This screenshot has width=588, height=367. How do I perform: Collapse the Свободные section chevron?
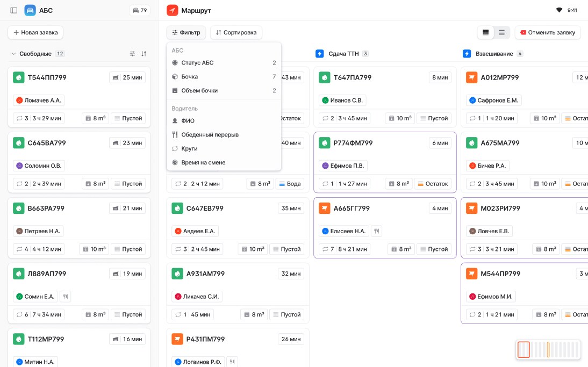coord(13,54)
